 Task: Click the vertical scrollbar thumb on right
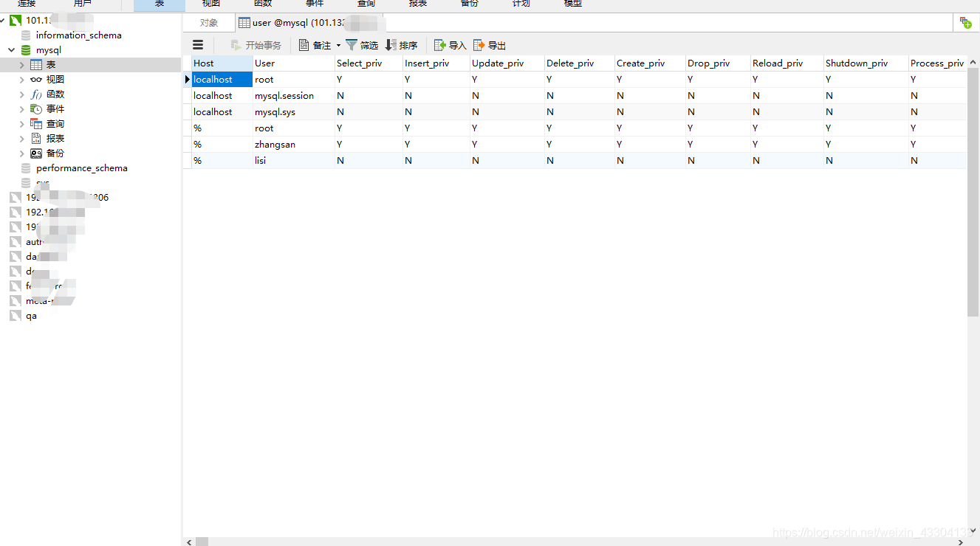pos(973,192)
